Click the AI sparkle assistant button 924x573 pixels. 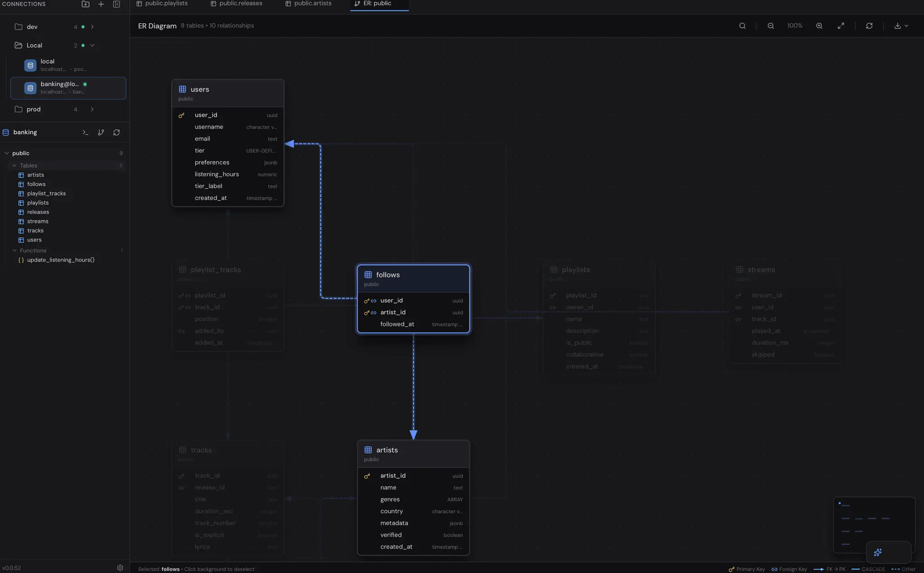(x=878, y=552)
